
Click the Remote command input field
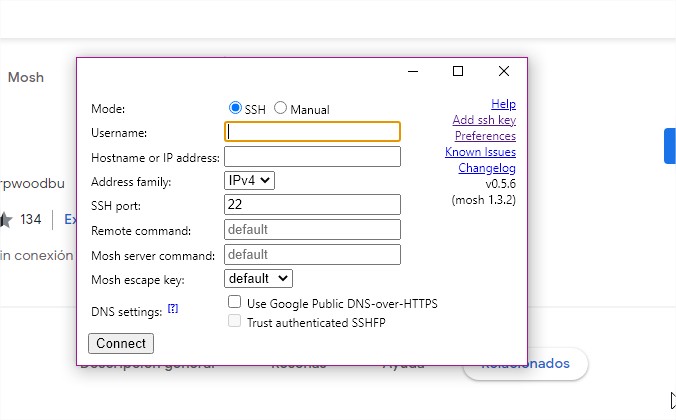312,229
